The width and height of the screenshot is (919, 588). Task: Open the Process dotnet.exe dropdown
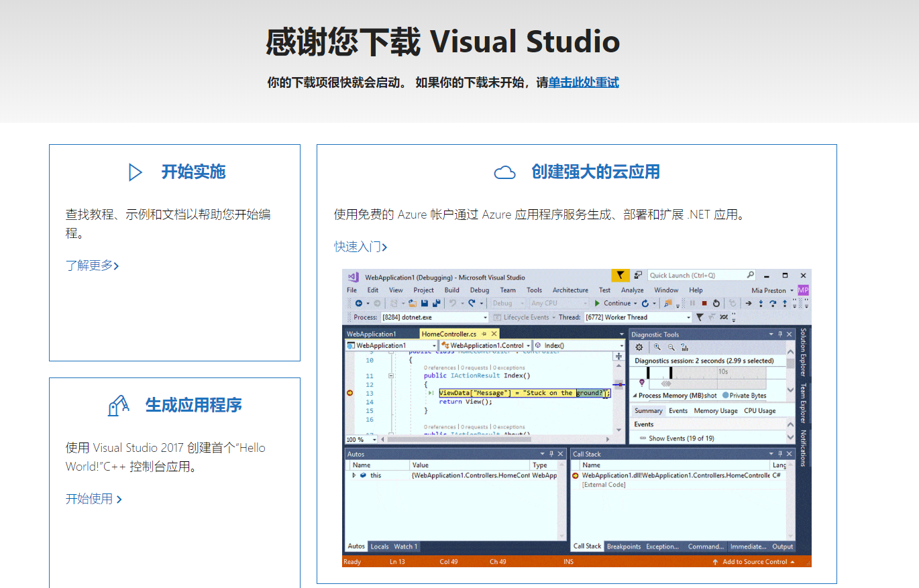point(485,317)
